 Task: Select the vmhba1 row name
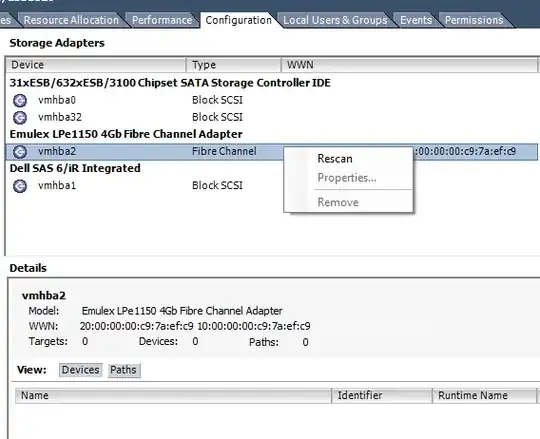(57, 186)
